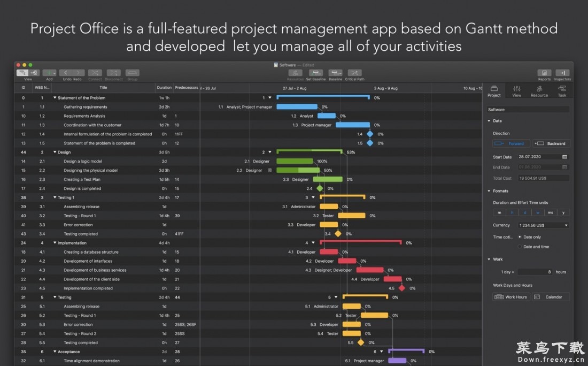Click the Design a logic model progress bar

[295, 162]
